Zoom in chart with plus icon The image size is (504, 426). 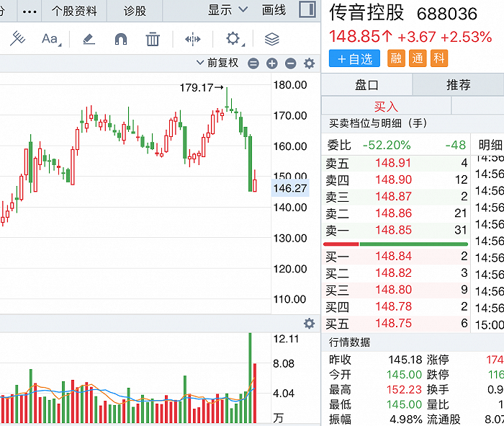[272, 63]
